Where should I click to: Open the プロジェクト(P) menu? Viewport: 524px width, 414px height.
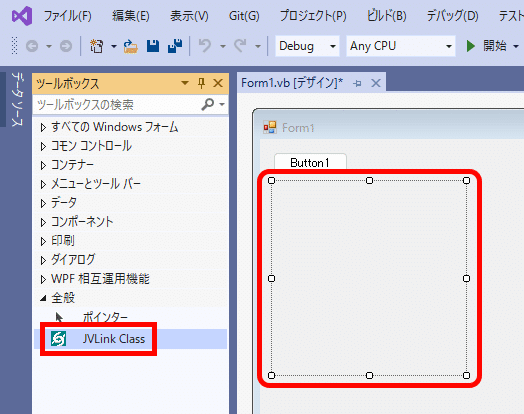[x=313, y=16]
